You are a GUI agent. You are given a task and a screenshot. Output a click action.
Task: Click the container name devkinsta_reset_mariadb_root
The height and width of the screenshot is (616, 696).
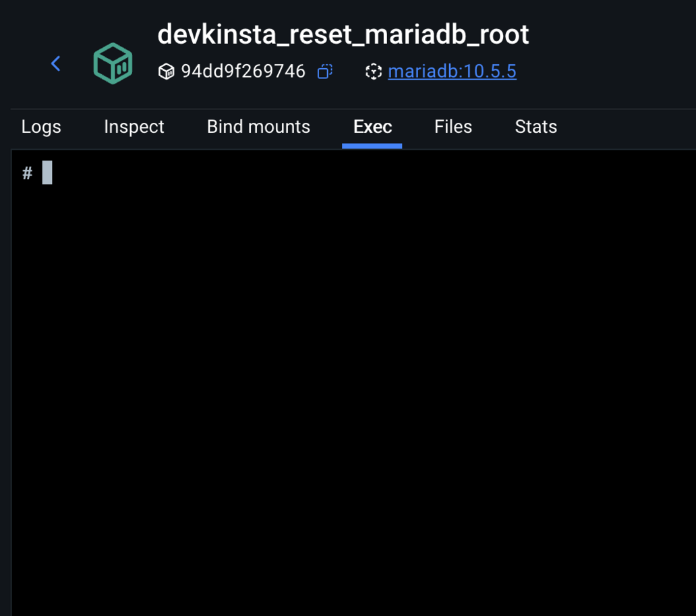343,34
